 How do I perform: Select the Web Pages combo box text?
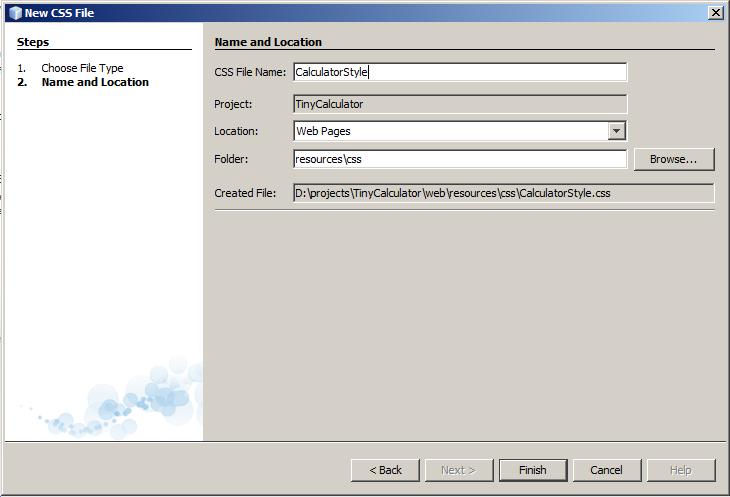click(x=450, y=131)
